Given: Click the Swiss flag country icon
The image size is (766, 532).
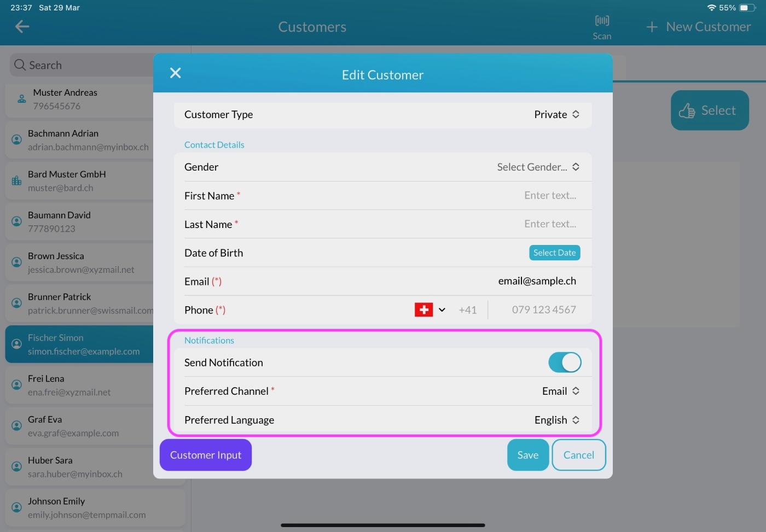Looking at the screenshot, I should 423,310.
